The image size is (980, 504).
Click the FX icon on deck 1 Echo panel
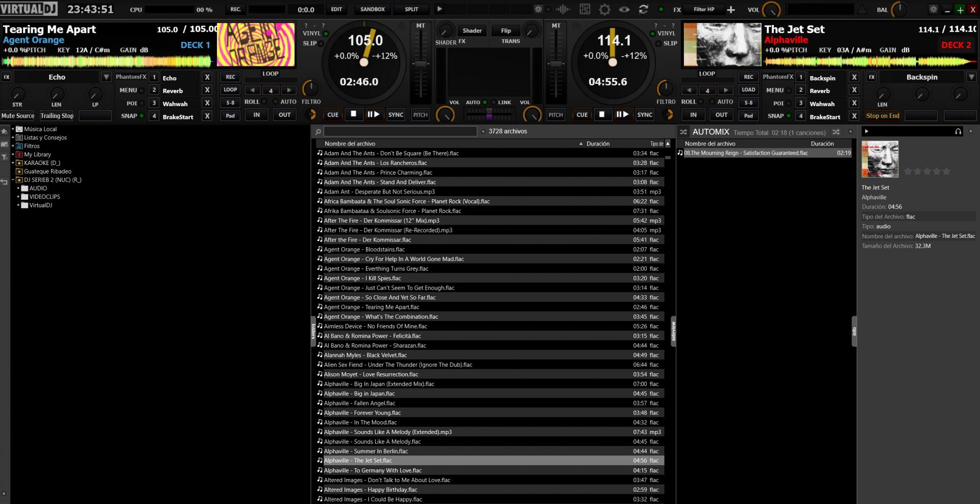pos(7,77)
